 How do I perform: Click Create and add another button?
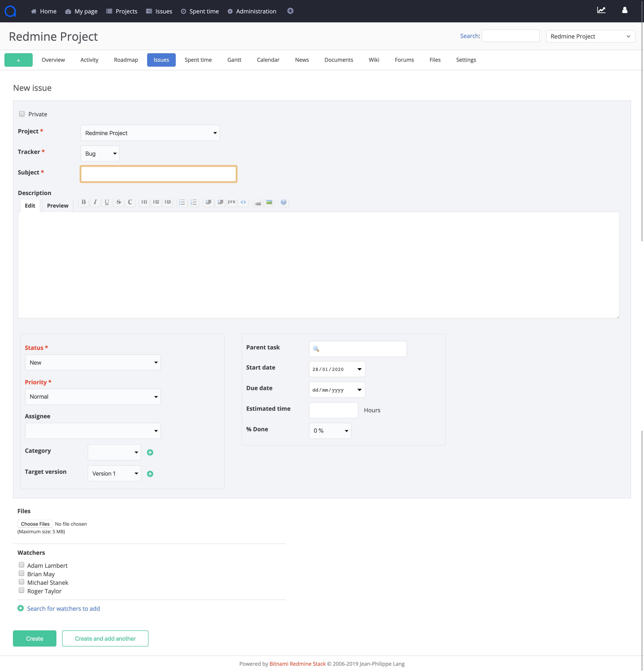(105, 638)
